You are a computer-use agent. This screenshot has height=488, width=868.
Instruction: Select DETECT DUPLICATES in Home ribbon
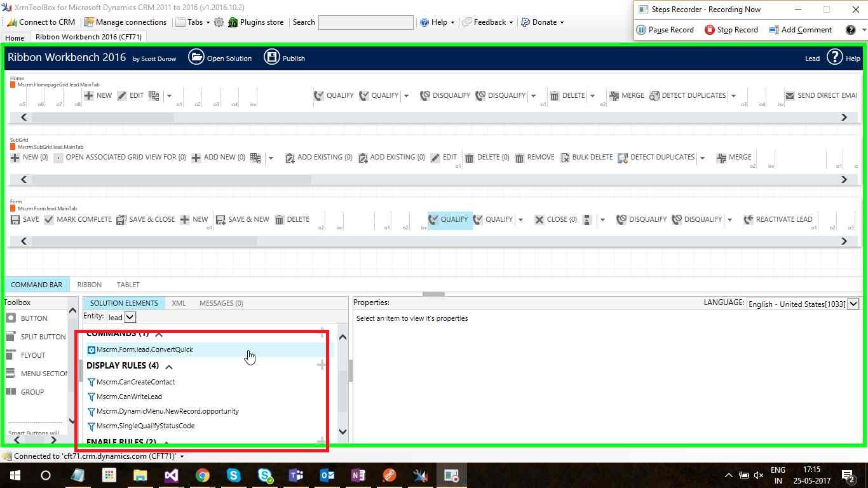point(688,95)
